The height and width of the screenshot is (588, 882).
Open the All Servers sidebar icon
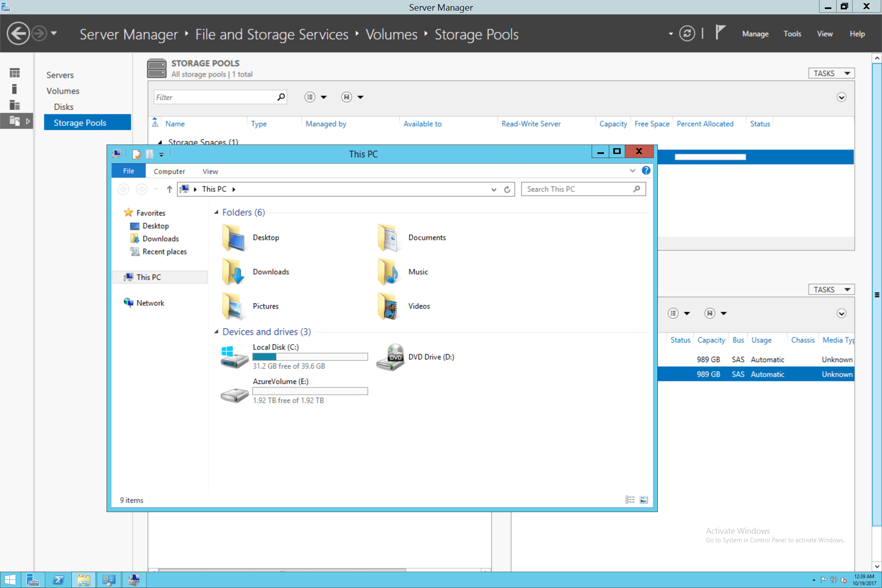pyautogui.click(x=14, y=105)
